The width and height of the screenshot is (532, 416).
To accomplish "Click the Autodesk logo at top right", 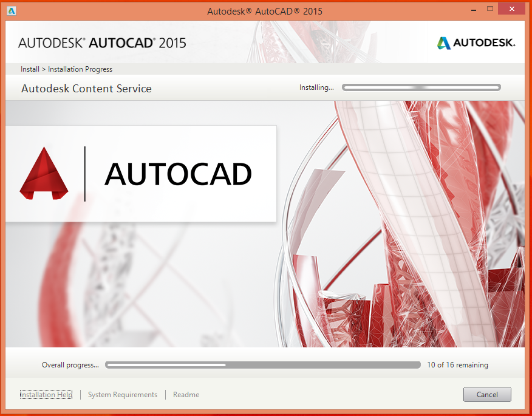I will (476, 43).
